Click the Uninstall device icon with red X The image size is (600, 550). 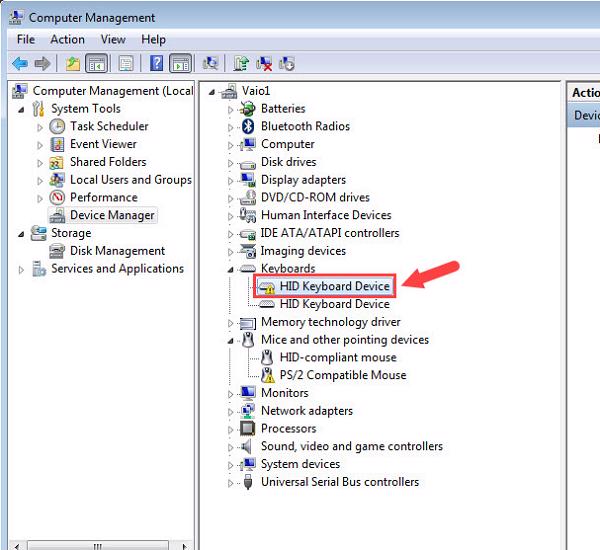[264, 64]
